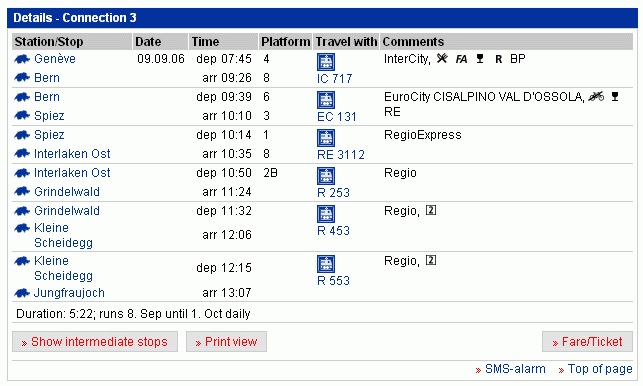Screen dimensions: 643x386
Task: Open the Interlaken Ost departure station link
Action: coord(72,173)
